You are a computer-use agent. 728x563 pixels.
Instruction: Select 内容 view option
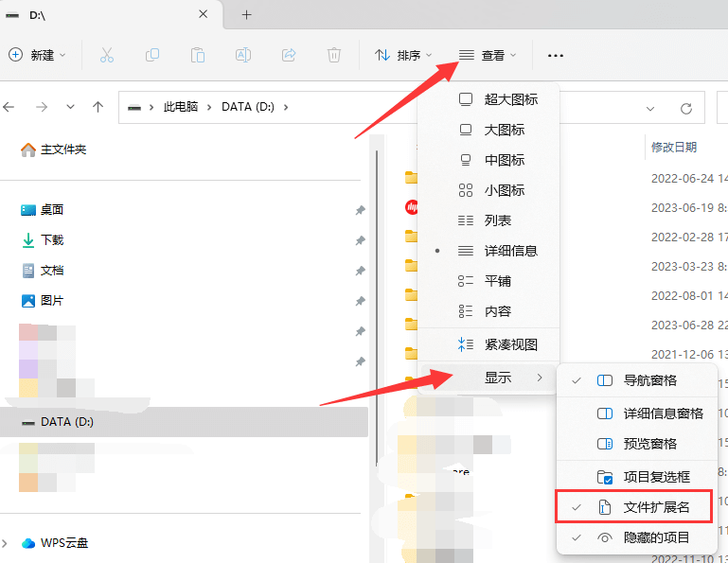(488, 311)
